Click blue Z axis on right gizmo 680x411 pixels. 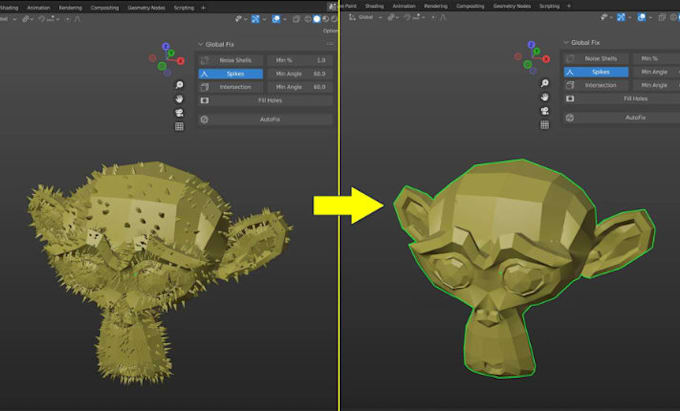[531, 44]
